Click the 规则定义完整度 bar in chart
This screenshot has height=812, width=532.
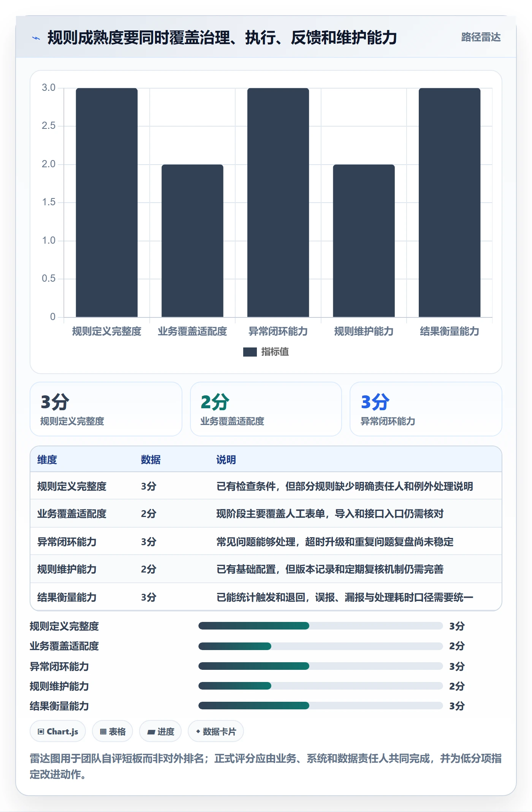(107, 202)
